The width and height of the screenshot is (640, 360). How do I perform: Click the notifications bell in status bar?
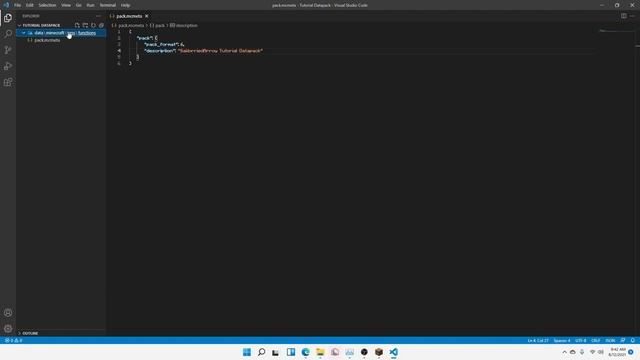[x=633, y=340]
